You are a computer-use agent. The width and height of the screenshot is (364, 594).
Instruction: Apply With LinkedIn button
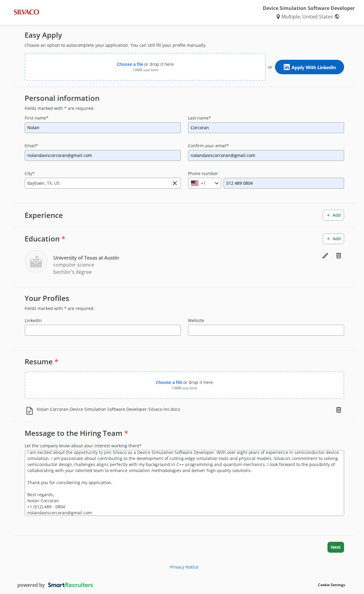309,67
